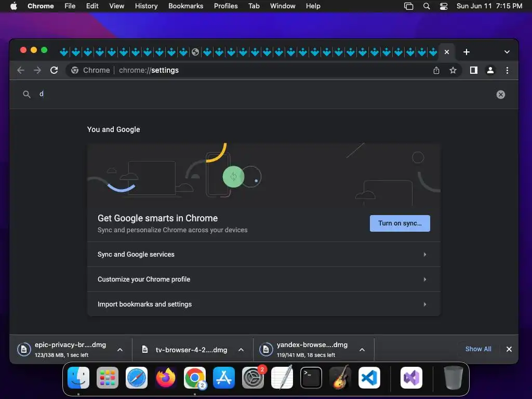Open Sync and Google services
This screenshot has width=532, height=399.
pyautogui.click(x=263, y=255)
